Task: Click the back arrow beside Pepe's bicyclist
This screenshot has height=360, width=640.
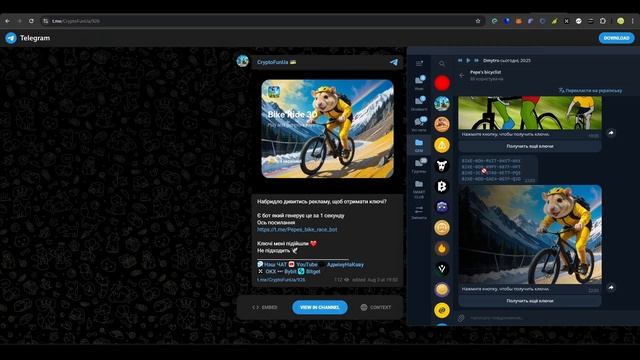Action: point(462,75)
